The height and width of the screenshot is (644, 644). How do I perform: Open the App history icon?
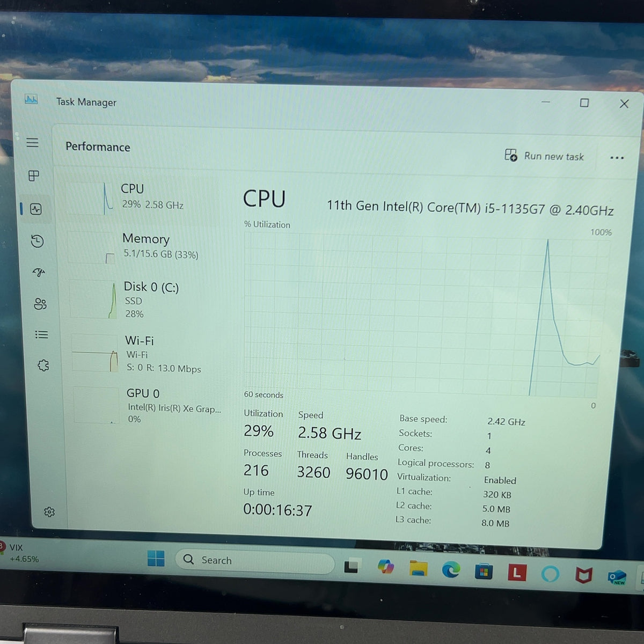37,241
